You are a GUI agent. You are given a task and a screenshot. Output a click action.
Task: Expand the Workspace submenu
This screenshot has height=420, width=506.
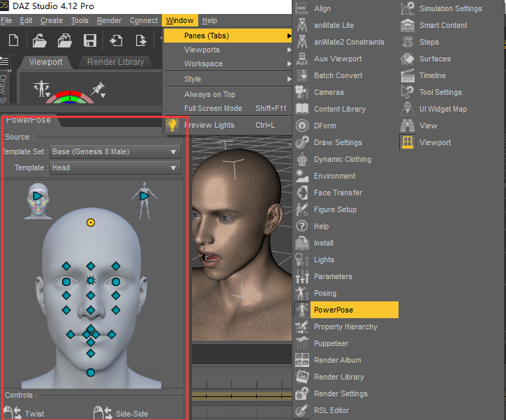click(228, 63)
